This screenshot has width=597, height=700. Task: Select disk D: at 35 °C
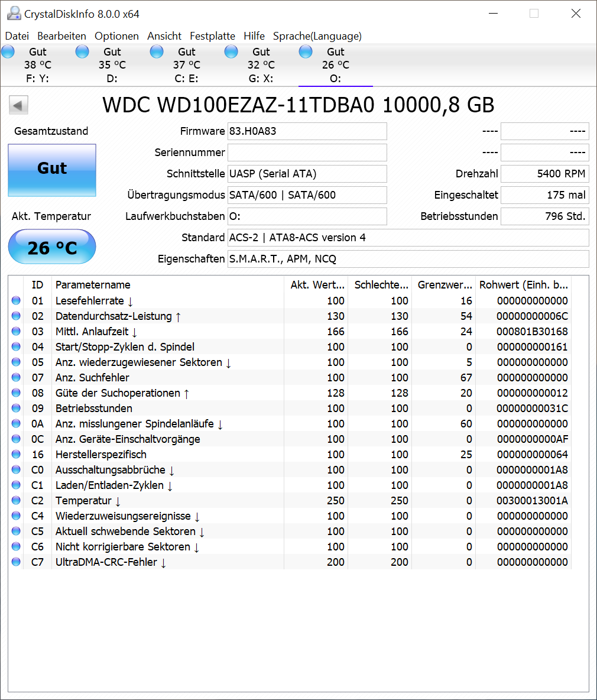point(112,65)
